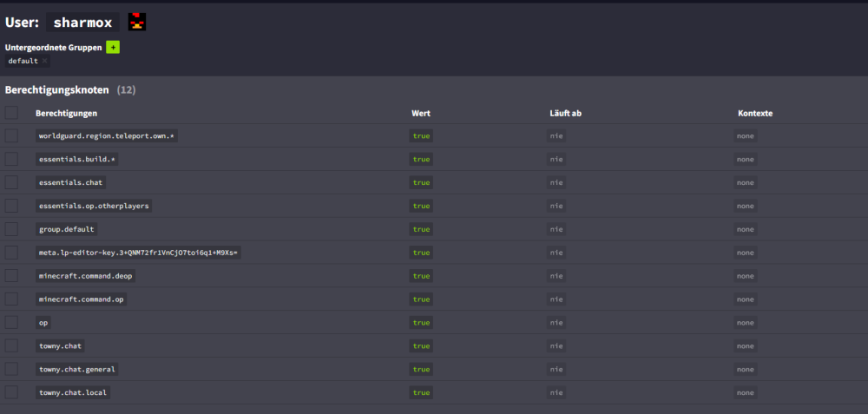868x414 pixels.
Task: Check the box for minecraft.command.deop
Action: click(x=11, y=276)
